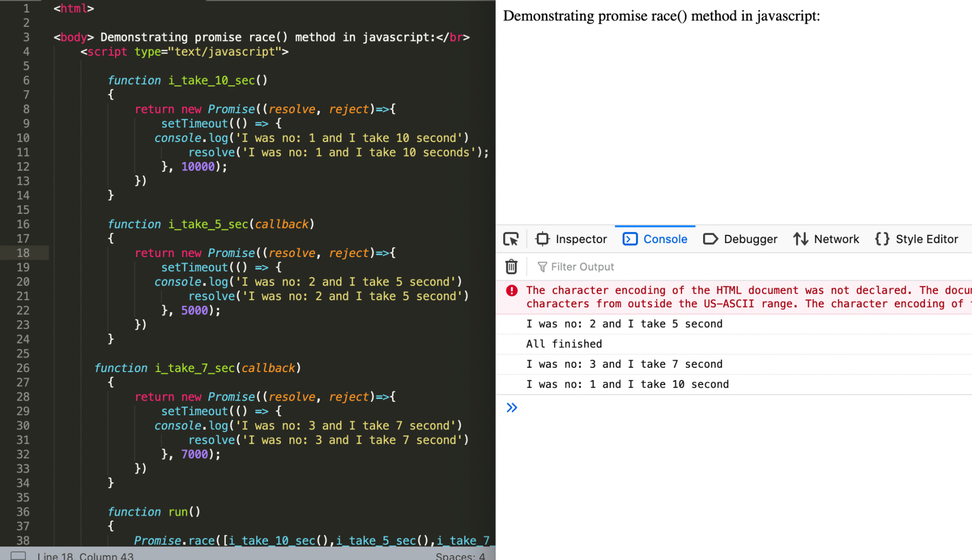
Task: Open the Spaces: 4 indentation menu
Action: coord(460,556)
